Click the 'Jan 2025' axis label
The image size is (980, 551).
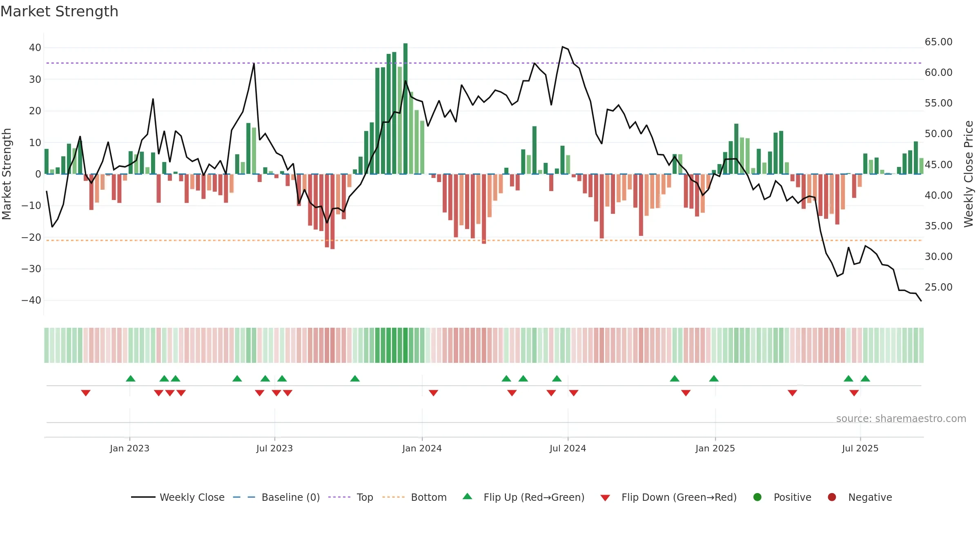pyautogui.click(x=715, y=449)
